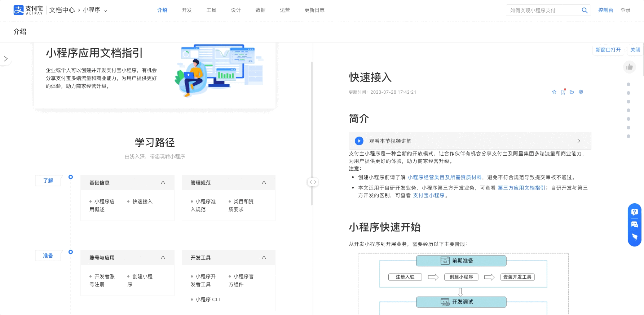Click the 登录 link
The image size is (644, 315).
click(x=626, y=10)
